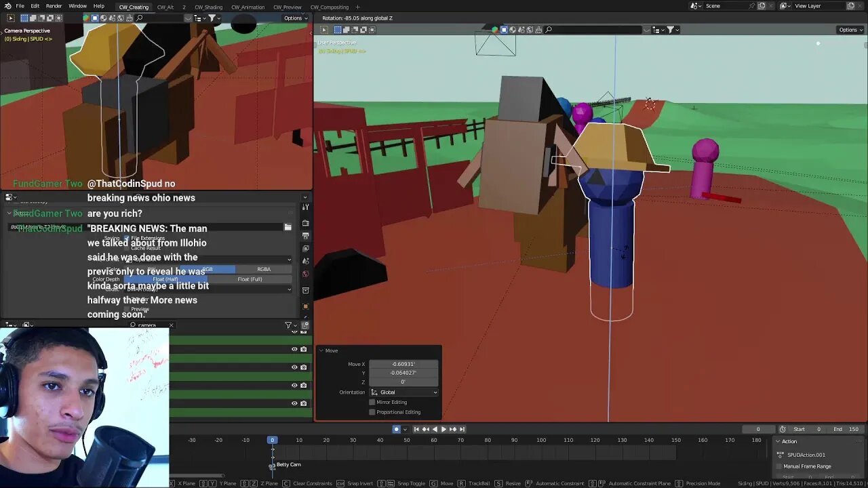Open the outliner editor type dropdown

click(x=10, y=325)
